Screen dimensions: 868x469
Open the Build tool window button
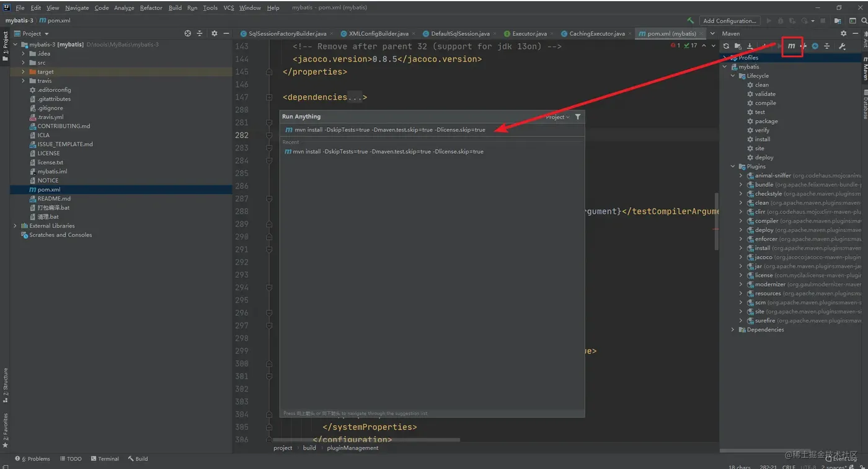(x=138, y=459)
